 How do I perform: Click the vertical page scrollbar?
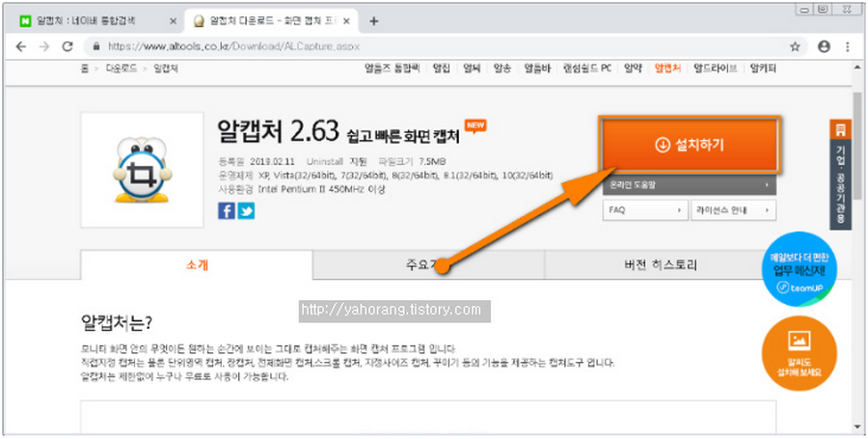(857, 147)
